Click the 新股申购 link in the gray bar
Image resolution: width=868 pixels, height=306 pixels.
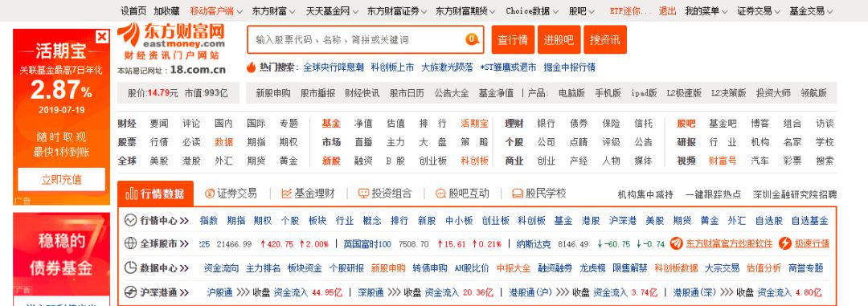(x=273, y=93)
